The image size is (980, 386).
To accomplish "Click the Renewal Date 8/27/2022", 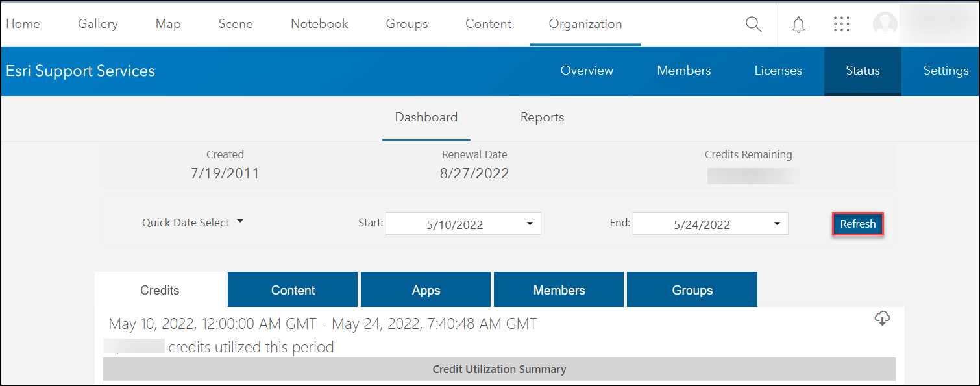I will (x=474, y=173).
